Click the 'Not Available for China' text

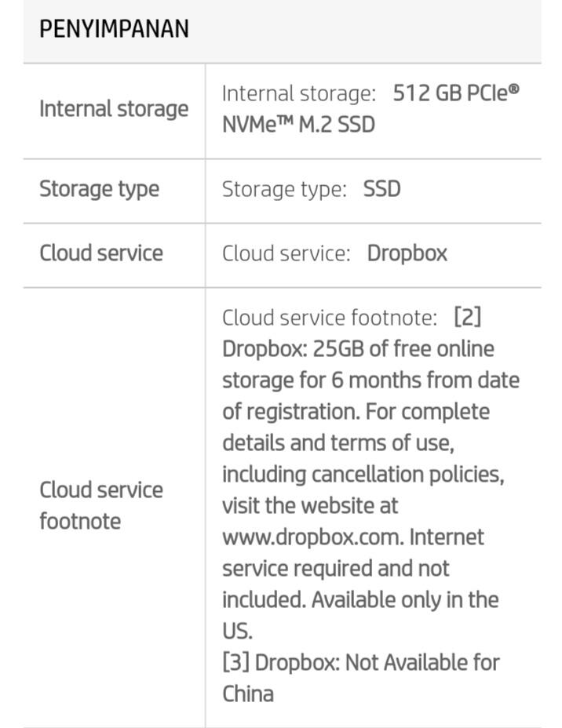click(x=361, y=679)
